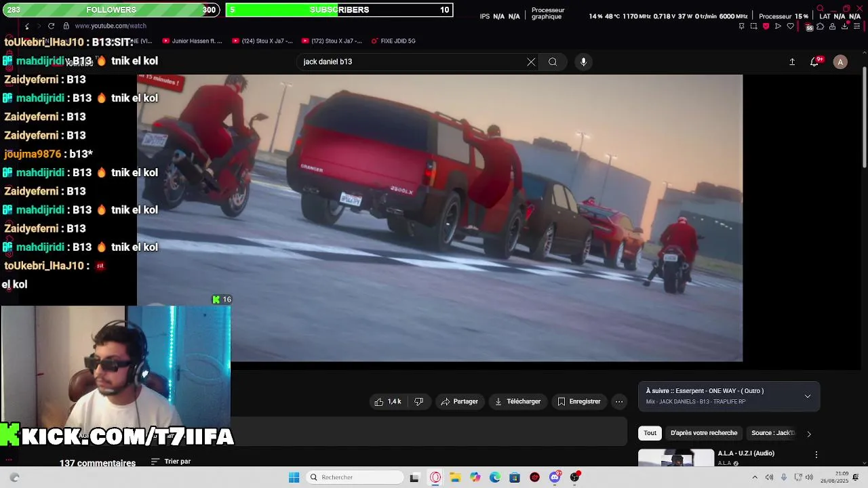Click the browser toolbar play icon
This screenshot has width=868, height=488.
point(778,26)
